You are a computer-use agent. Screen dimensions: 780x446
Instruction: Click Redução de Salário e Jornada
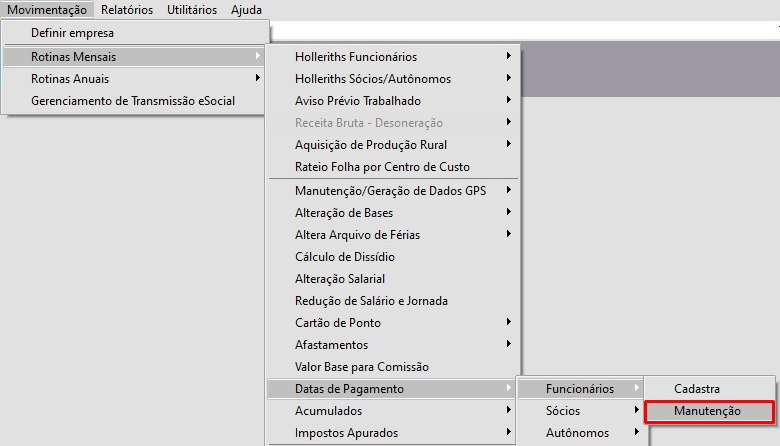click(371, 301)
